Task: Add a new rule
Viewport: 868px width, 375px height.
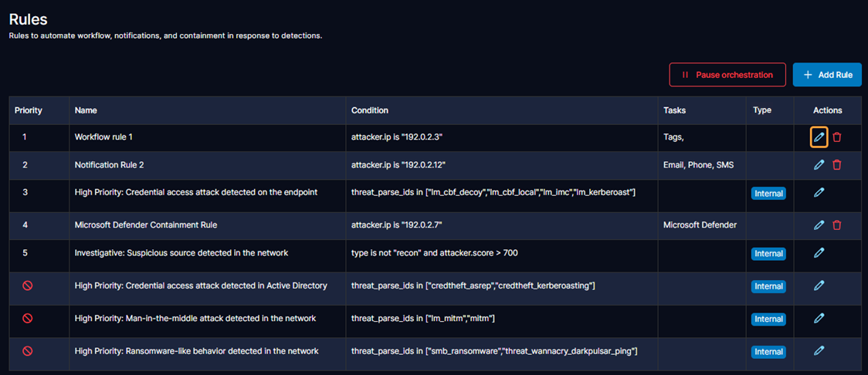Action: click(x=827, y=75)
